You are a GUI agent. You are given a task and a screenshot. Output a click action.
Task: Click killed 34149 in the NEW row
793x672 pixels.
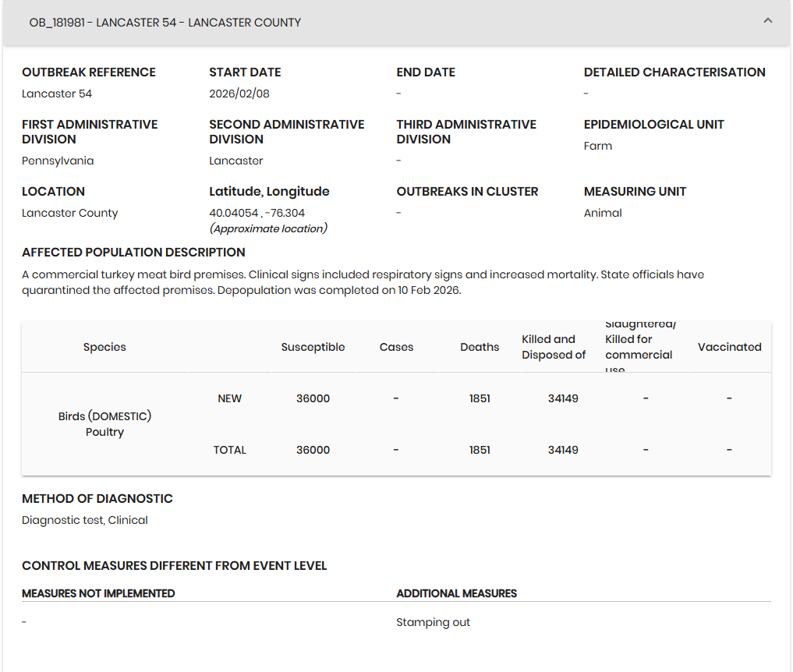click(563, 398)
